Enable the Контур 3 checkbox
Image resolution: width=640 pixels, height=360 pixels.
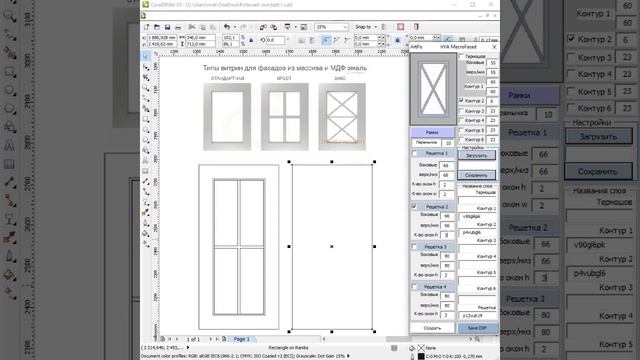coord(461,111)
